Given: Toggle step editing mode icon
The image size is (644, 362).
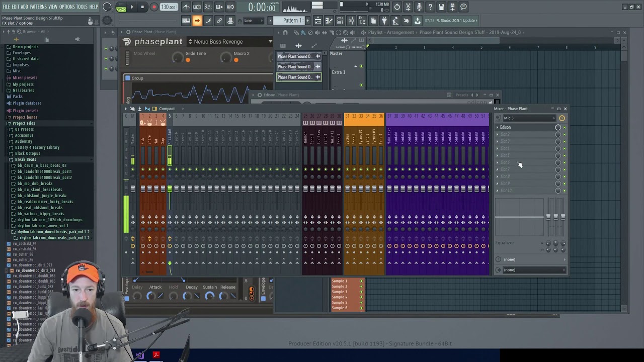Looking at the screenshot, I should (x=208, y=21).
